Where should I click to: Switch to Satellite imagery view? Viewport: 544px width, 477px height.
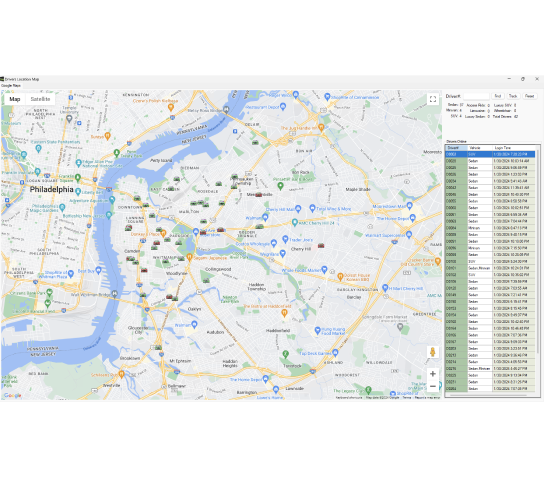[x=40, y=99]
